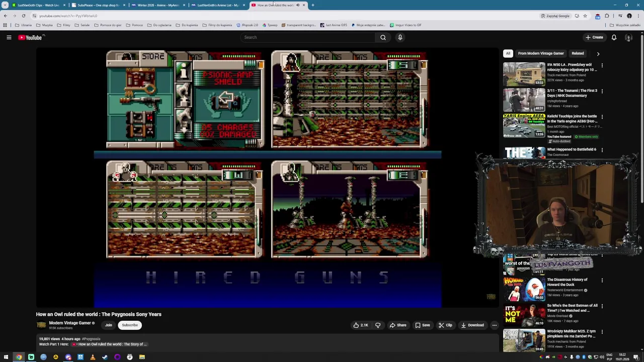Open Best Batman of All Time thumbnail
This screenshot has width=644, height=362.
point(524,315)
